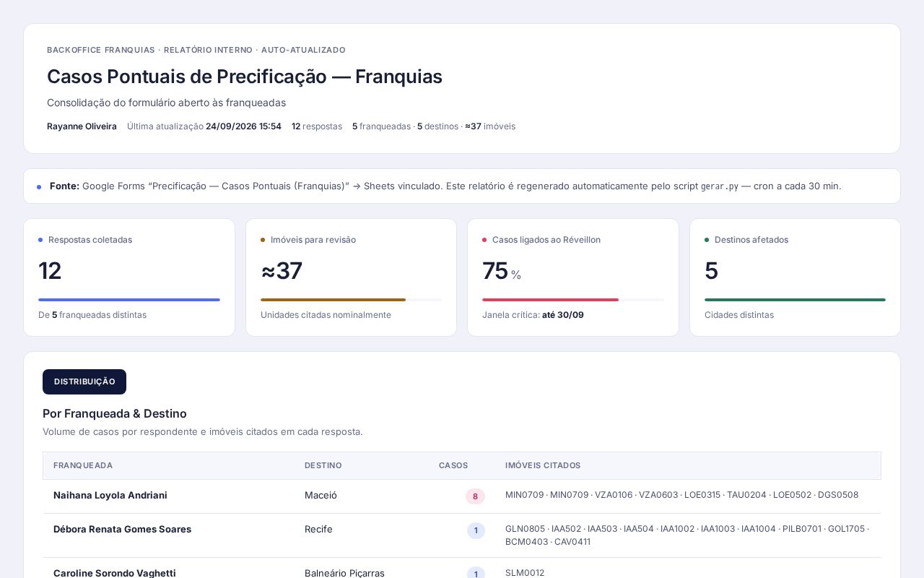Click the Recife destination cell
The width and height of the screenshot is (924, 578).
tap(318, 529)
